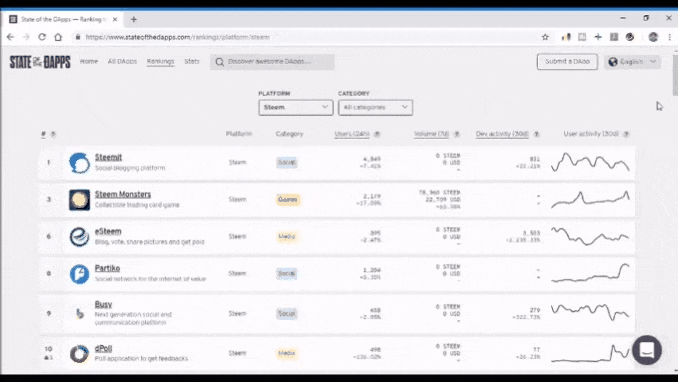Reload the current page
Viewport: 678px width, 382px height.
(x=42, y=37)
